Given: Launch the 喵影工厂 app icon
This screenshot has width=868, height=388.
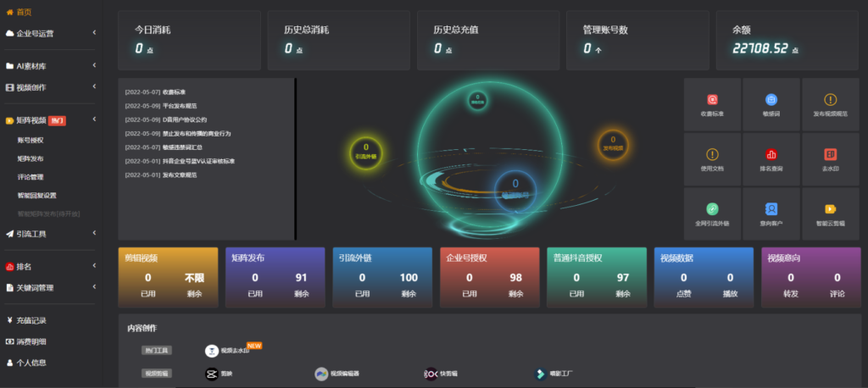Looking at the screenshot, I should [x=540, y=374].
